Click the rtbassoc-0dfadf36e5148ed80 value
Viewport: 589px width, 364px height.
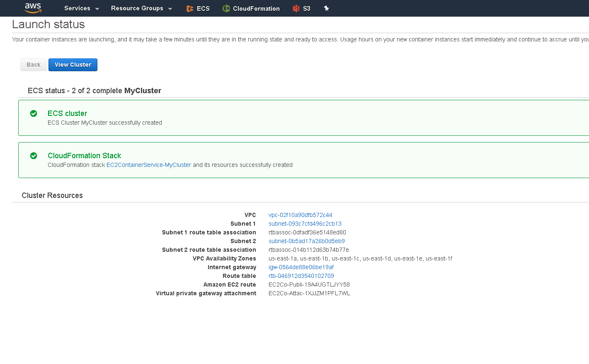click(x=307, y=232)
